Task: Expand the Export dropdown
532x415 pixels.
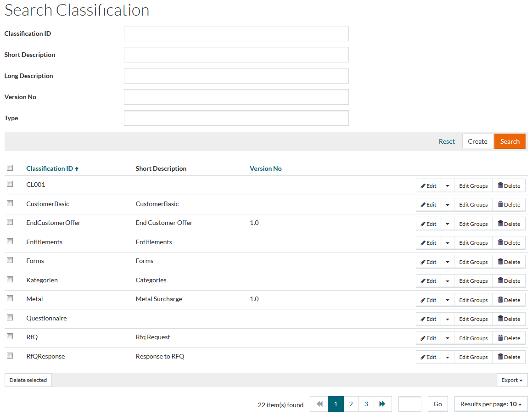Action: coord(512,380)
